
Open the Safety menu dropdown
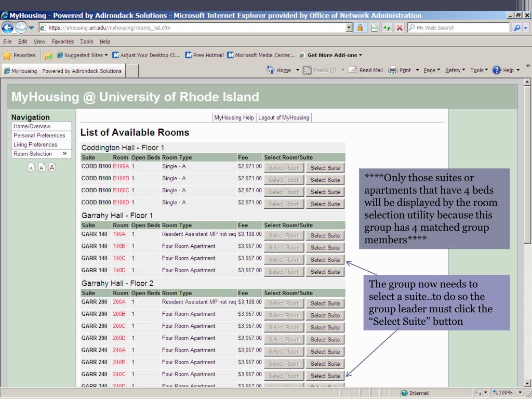[x=455, y=70]
